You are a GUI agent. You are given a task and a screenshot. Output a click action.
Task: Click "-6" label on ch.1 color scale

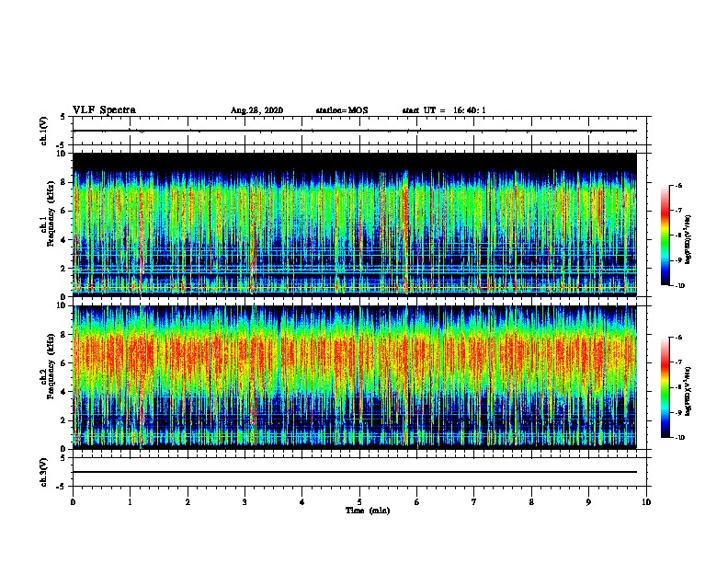coord(678,186)
